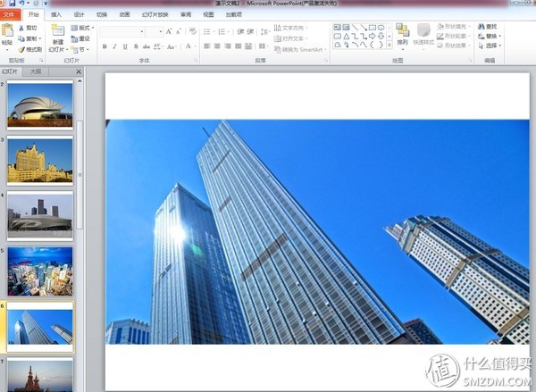
Task: Select the Right Arrow block shape
Action: (373, 36)
